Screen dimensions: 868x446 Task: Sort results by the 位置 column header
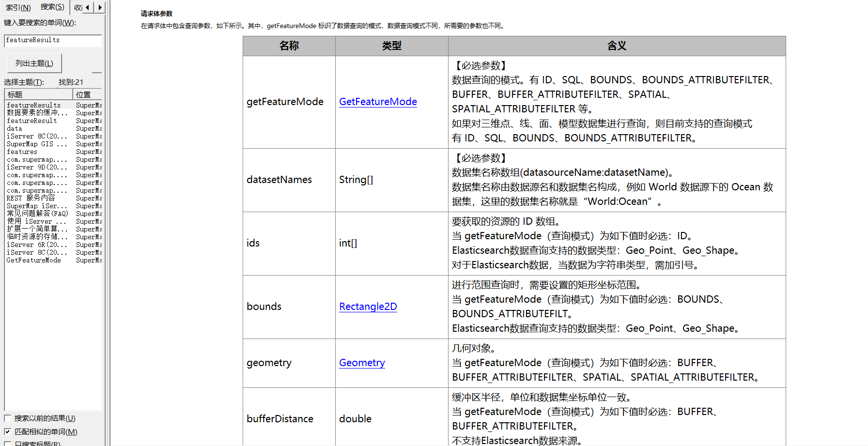[87, 94]
